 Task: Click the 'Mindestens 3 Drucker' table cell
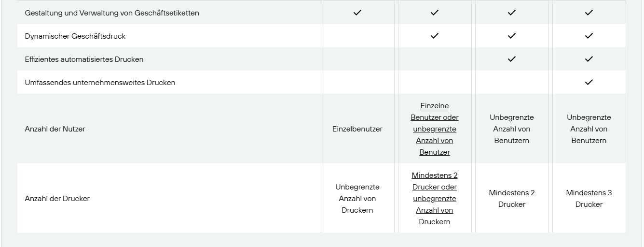[589, 199]
